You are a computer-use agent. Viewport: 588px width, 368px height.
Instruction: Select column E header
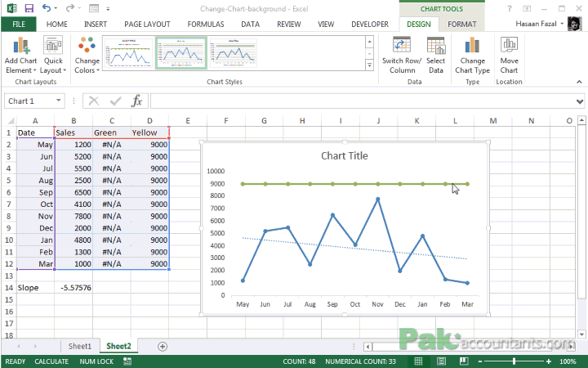click(x=188, y=120)
